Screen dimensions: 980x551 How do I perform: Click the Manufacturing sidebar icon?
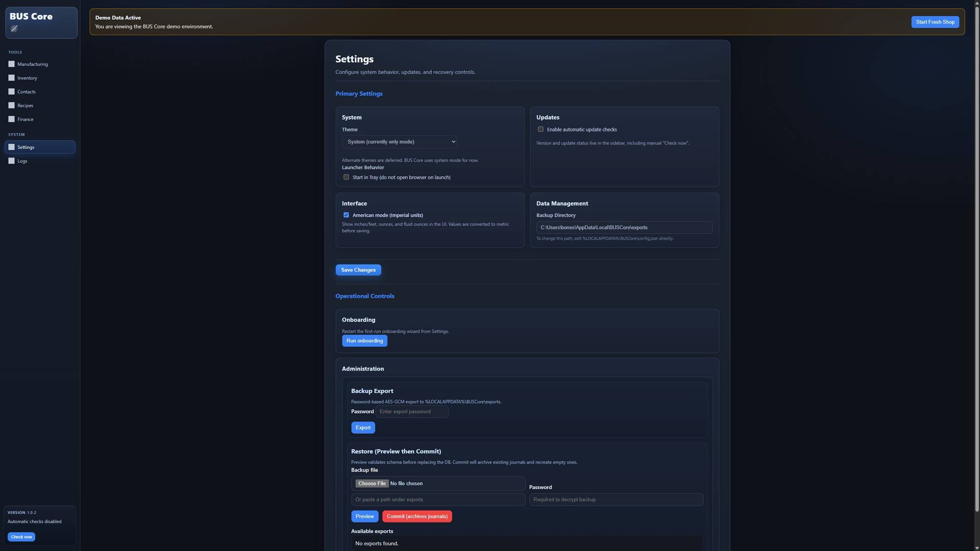coord(11,64)
